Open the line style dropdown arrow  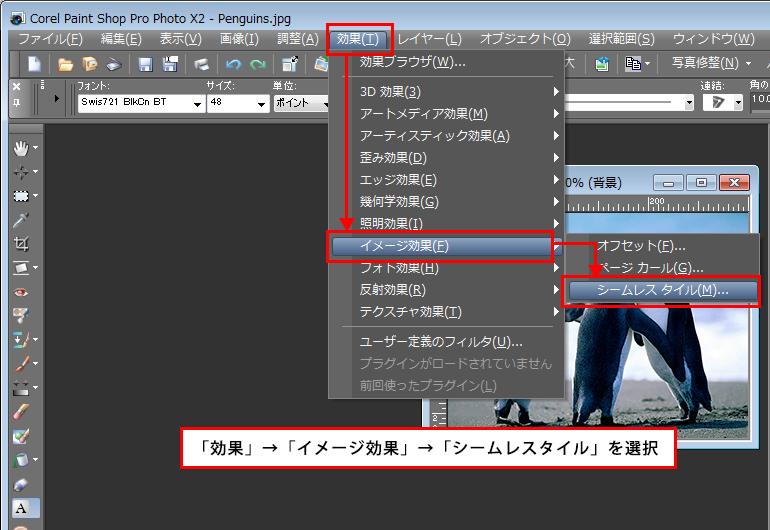tap(689, 103)
